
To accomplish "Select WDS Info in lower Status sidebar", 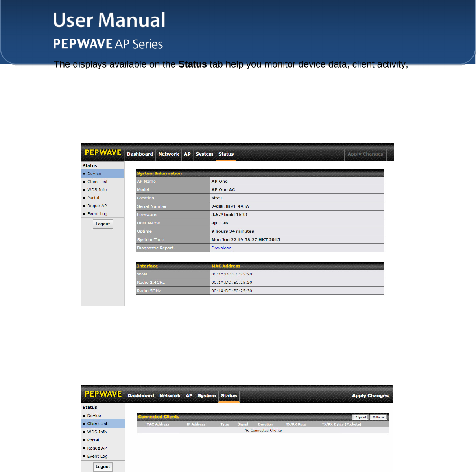I will (103, 432).
